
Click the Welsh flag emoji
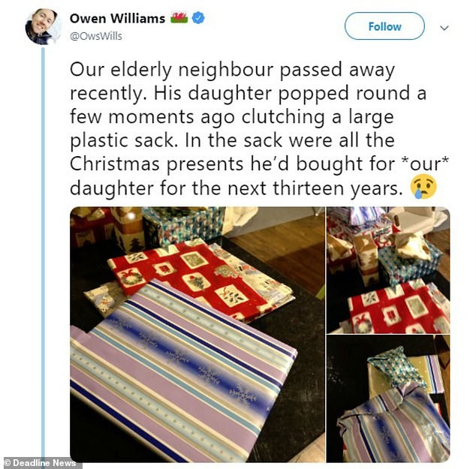(x=179, y=17)
